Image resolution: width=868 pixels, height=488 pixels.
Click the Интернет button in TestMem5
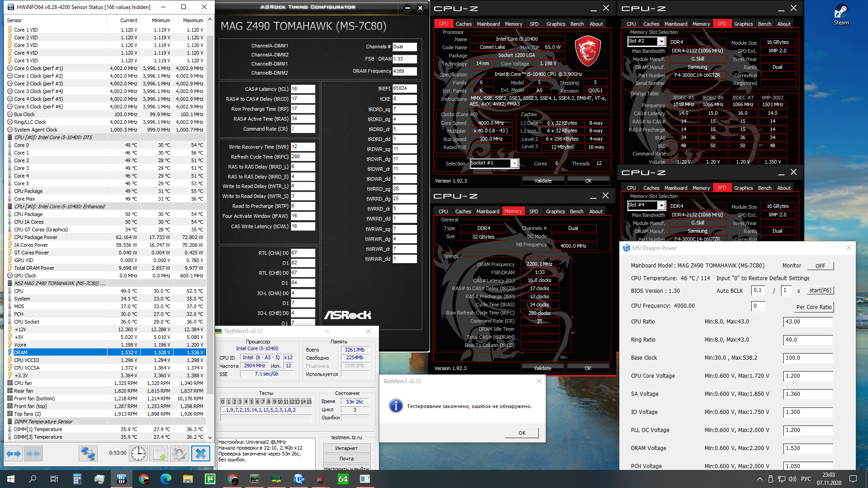[346, 448]
